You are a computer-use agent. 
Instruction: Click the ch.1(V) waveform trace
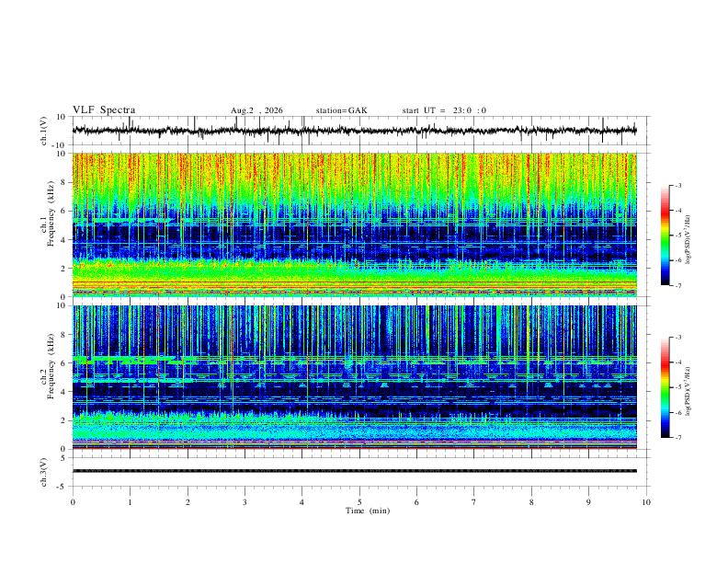(354, 131)
